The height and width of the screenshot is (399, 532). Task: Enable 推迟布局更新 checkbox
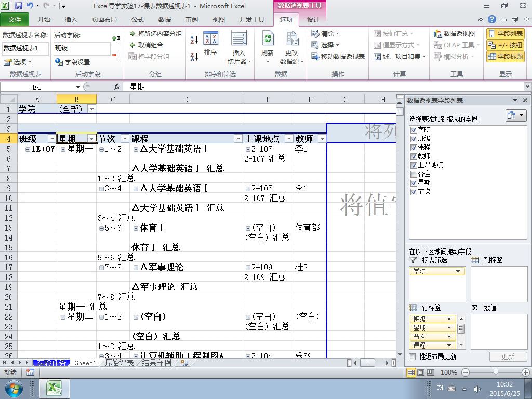[412, 356]
